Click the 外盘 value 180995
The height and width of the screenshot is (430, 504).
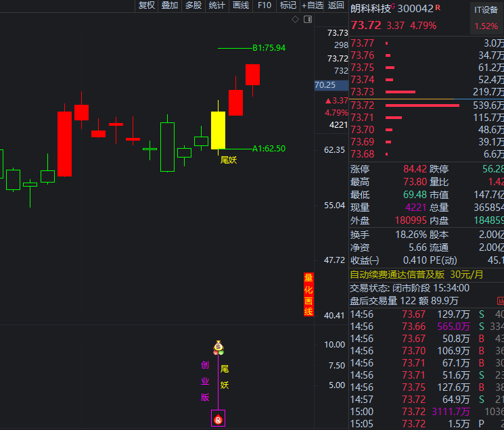[411, 220]
